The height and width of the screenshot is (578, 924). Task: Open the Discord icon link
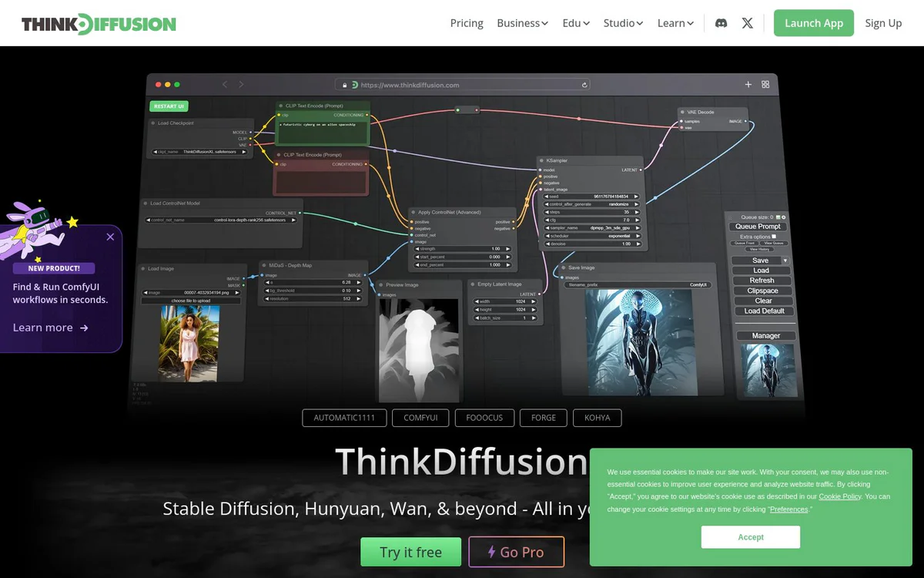721,23
